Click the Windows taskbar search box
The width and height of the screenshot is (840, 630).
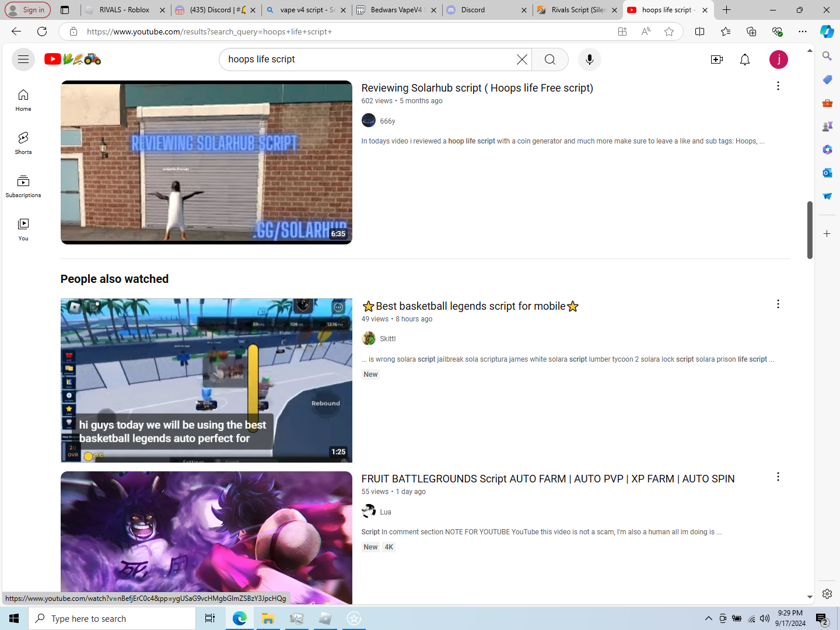112,618
